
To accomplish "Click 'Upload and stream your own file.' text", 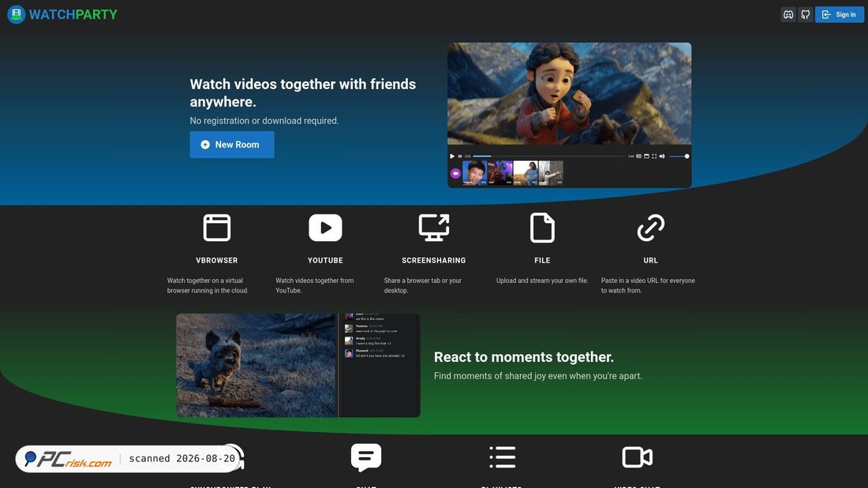I will tap(543, 281).
